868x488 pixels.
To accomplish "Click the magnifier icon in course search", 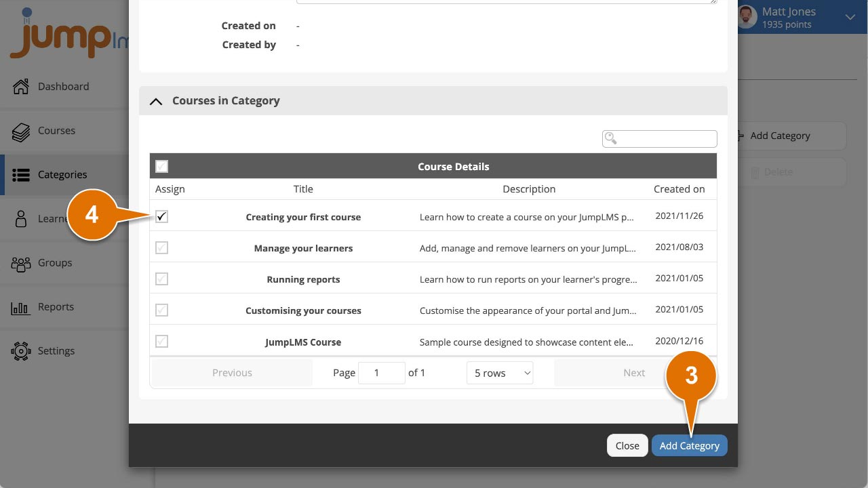I will (x=611, y=138).
